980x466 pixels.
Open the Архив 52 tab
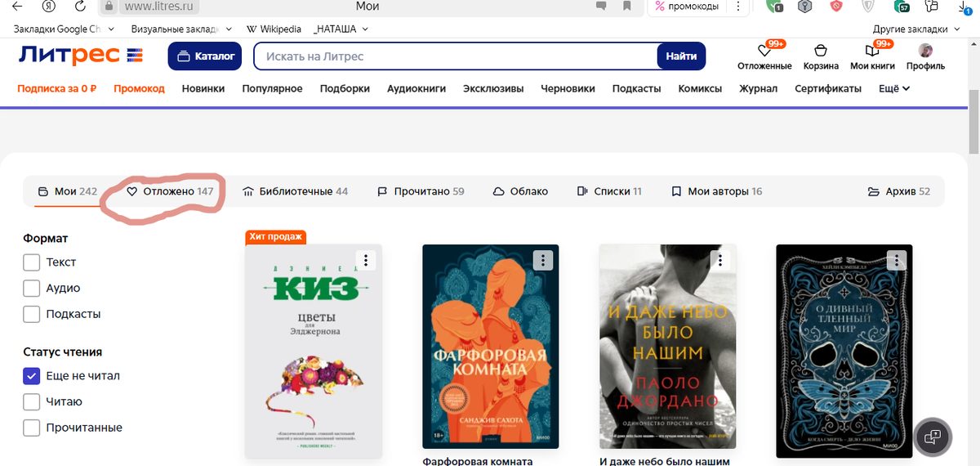899,191
